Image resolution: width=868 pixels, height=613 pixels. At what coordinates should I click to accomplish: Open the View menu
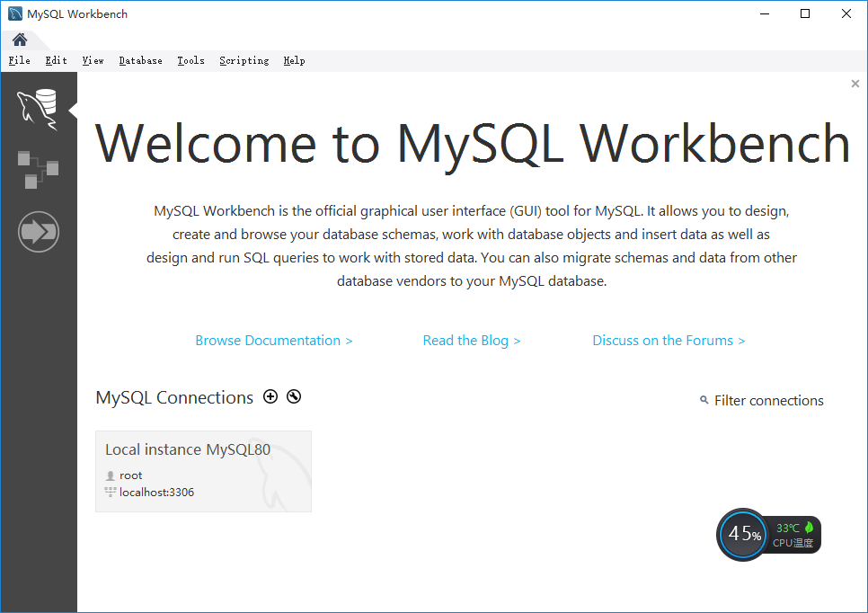point(93,60)
